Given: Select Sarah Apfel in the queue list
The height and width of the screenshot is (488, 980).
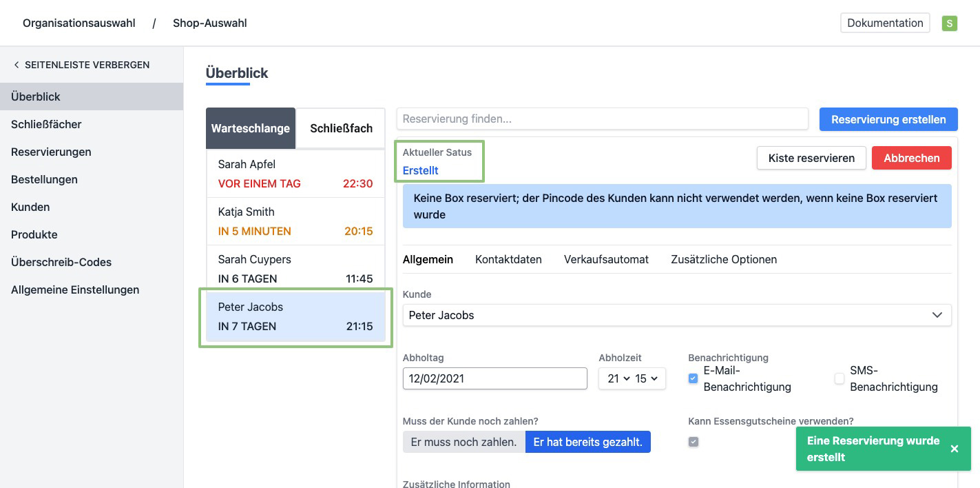Looking at the screenshot, I should click(295, 174).
